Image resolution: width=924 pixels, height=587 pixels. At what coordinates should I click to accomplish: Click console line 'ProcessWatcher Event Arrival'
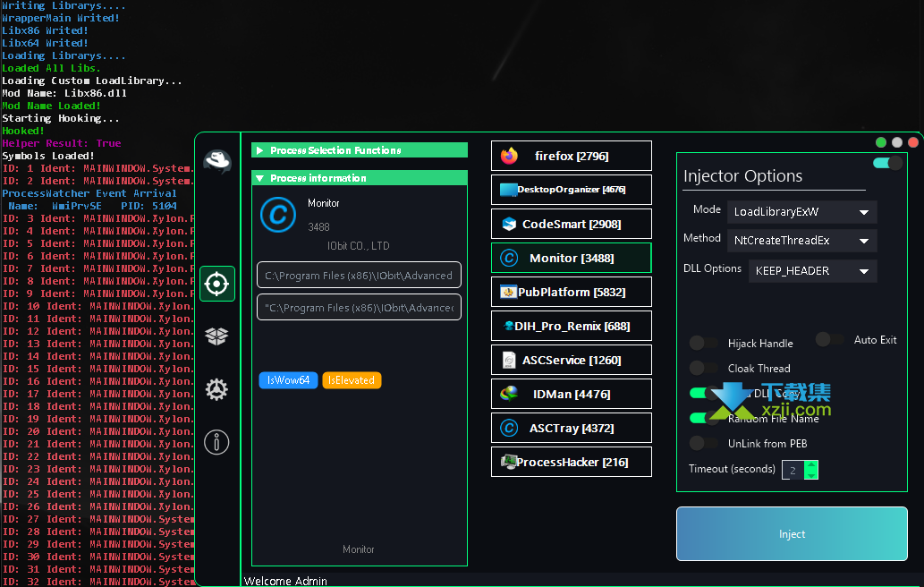pos(89,193)
